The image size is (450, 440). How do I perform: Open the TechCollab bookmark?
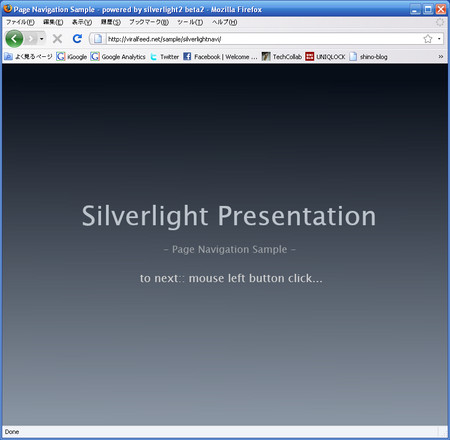click(x=282, y=57)
